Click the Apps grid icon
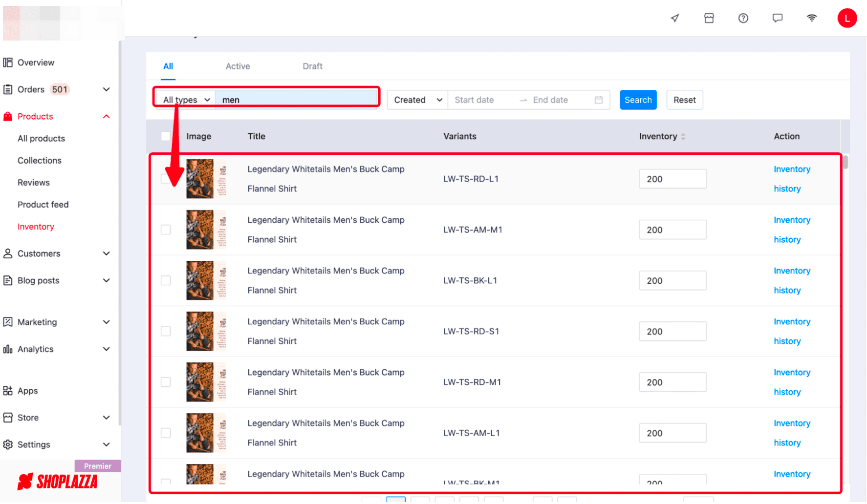 pyautogui.click(x=8, y=391)
